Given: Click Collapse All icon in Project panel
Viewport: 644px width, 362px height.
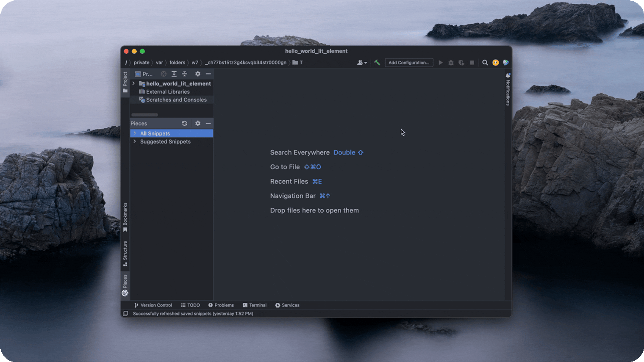Looking at the screenshot, I should (x=185, y=74).
